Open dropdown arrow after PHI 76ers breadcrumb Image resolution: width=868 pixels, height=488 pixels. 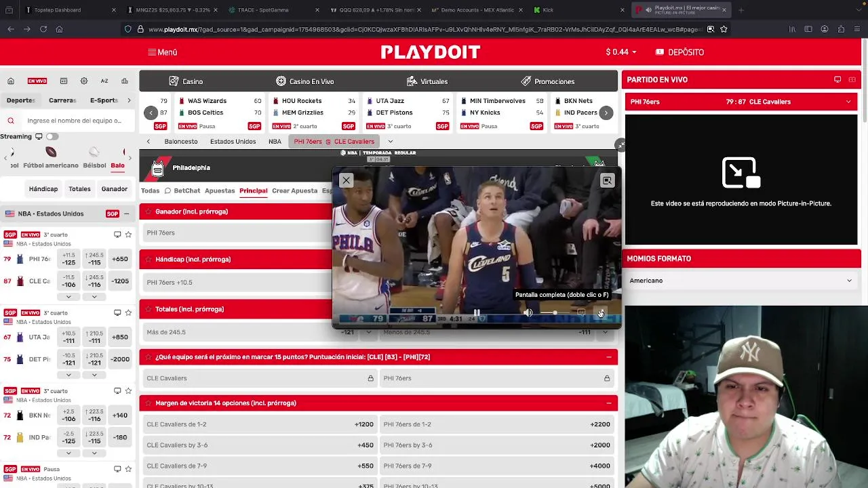coord(390,142)
